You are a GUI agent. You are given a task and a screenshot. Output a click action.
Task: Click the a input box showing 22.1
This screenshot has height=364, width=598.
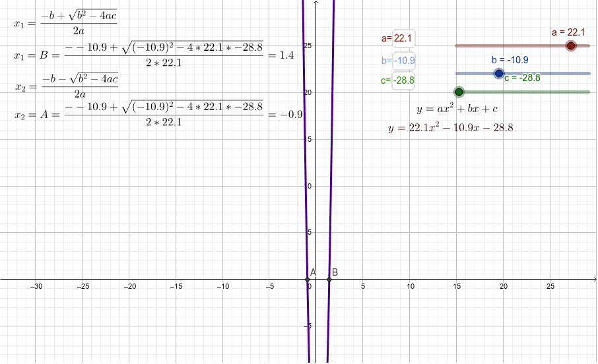click(x=403, y=38)
